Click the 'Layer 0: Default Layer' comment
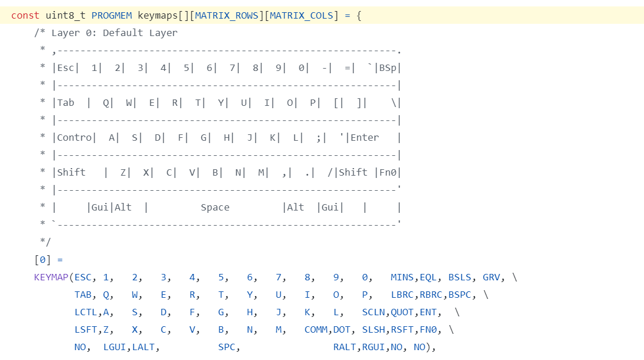 click(114, 33)
